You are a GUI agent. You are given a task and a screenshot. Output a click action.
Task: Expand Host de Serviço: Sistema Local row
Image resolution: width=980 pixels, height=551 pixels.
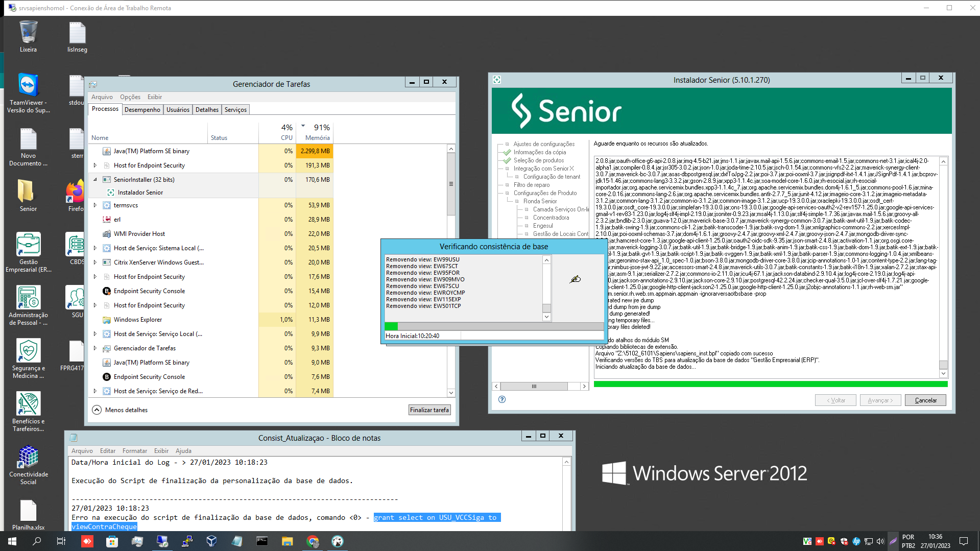point(95,248)
